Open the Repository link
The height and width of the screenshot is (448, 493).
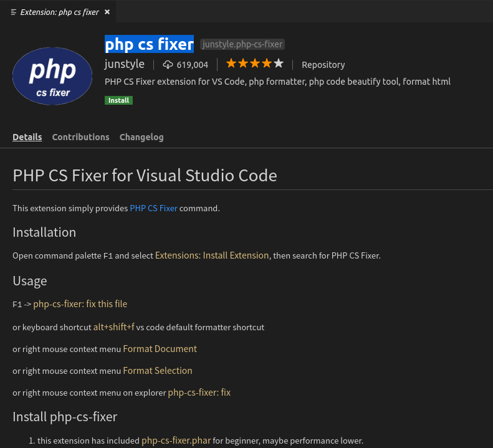(323, 65)
